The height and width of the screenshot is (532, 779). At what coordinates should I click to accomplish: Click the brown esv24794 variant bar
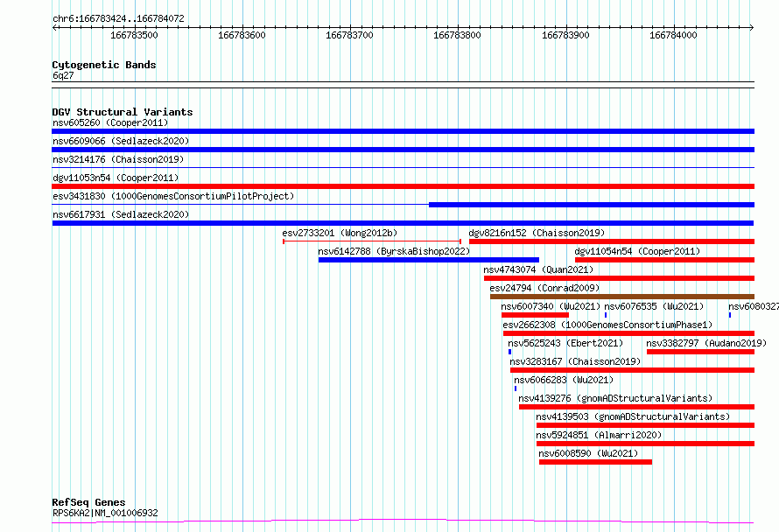click(x=622, y=297)
